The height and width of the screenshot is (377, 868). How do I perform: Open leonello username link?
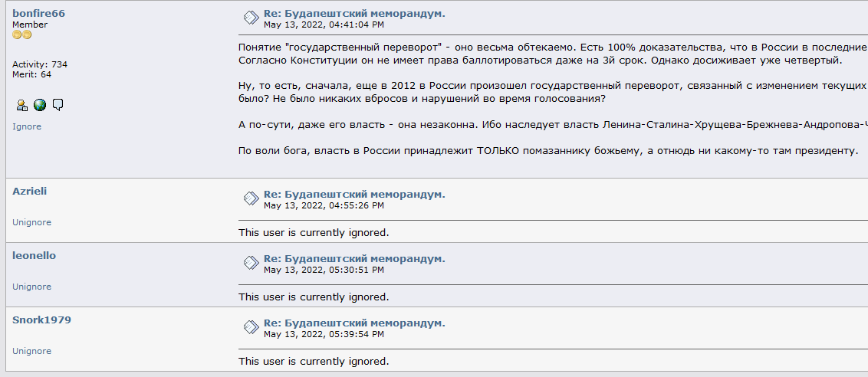click(34, 256)
